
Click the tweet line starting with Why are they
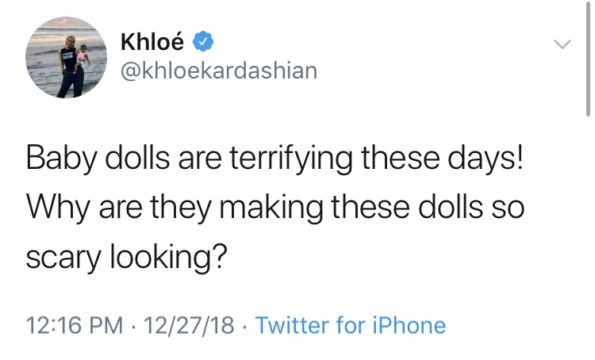(x=275, y=208)
